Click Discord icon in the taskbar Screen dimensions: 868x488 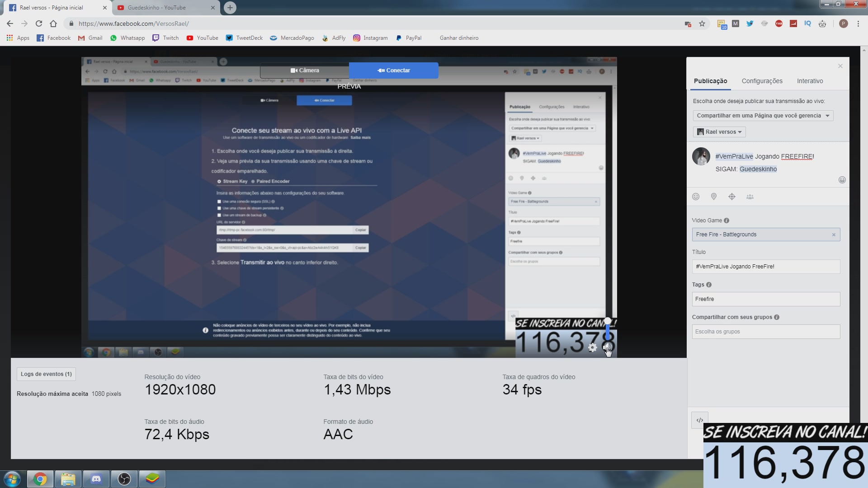pyautogui.click(x=96, y=479)
